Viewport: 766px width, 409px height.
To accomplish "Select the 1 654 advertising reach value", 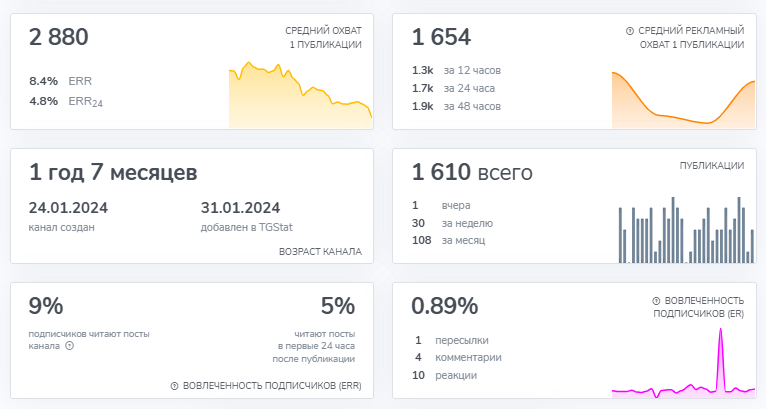I will click(441, 38).
